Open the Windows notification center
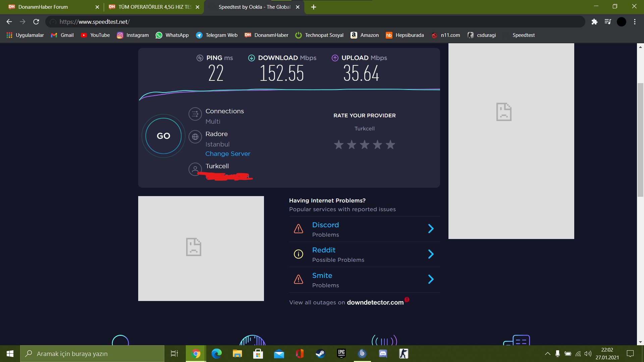Image resolution: width=644 pixels, height=362 pixels. pyautogui.click(x=630, y=354)
